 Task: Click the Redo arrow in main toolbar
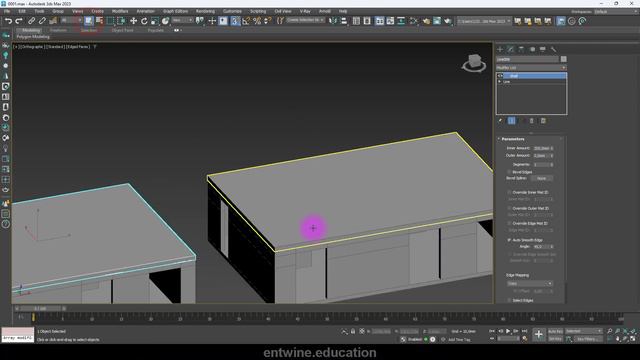coord(19,21)
